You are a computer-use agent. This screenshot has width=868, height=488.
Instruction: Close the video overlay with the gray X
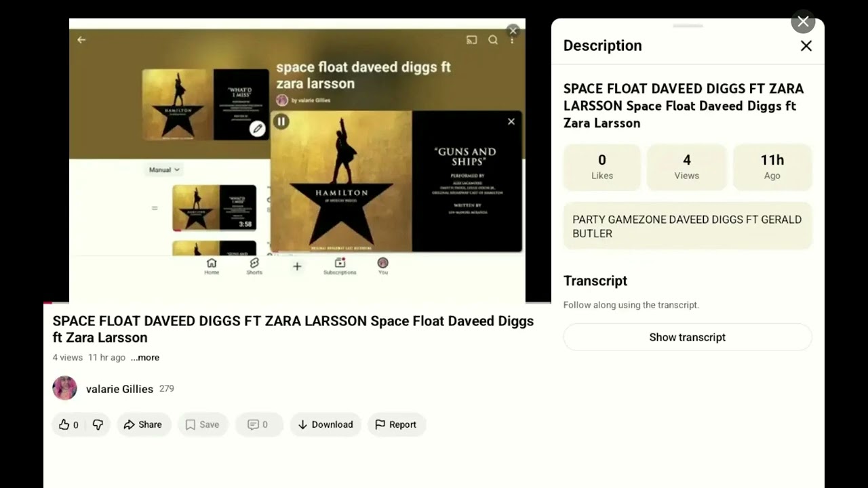tap(513, 30)
